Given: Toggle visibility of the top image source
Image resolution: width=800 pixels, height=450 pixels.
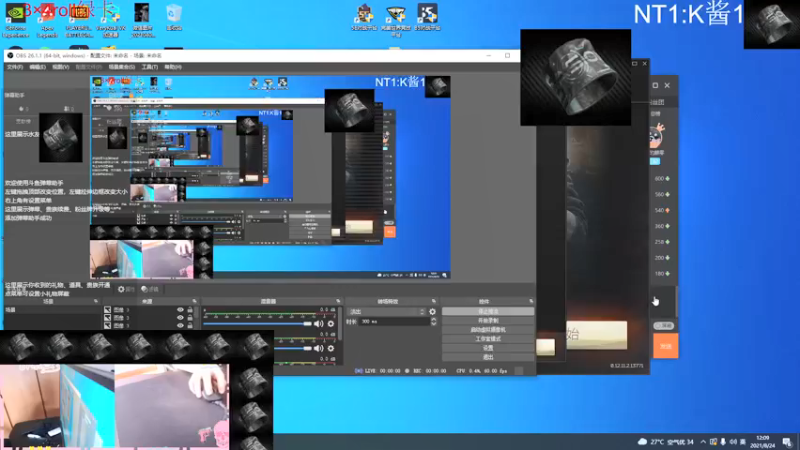Looking at the screenshot, I should coord(180,310).
